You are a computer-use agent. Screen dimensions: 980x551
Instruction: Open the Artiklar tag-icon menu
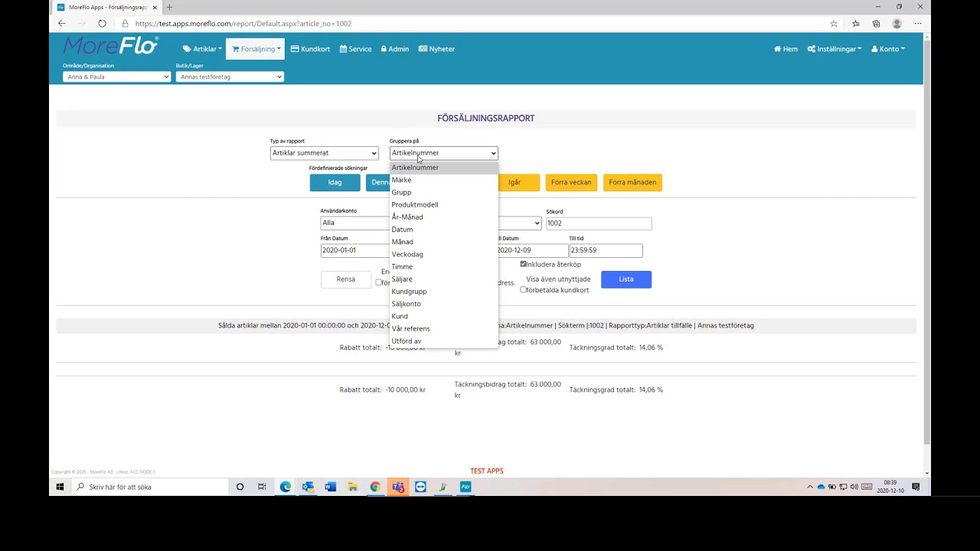[x=202, y=49]
